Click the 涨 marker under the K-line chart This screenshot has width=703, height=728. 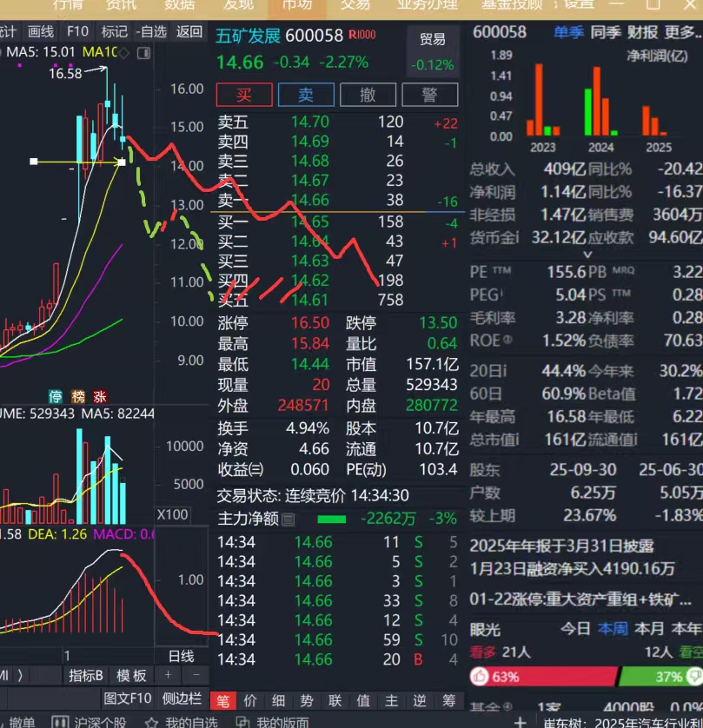click(x=100, y=397)
